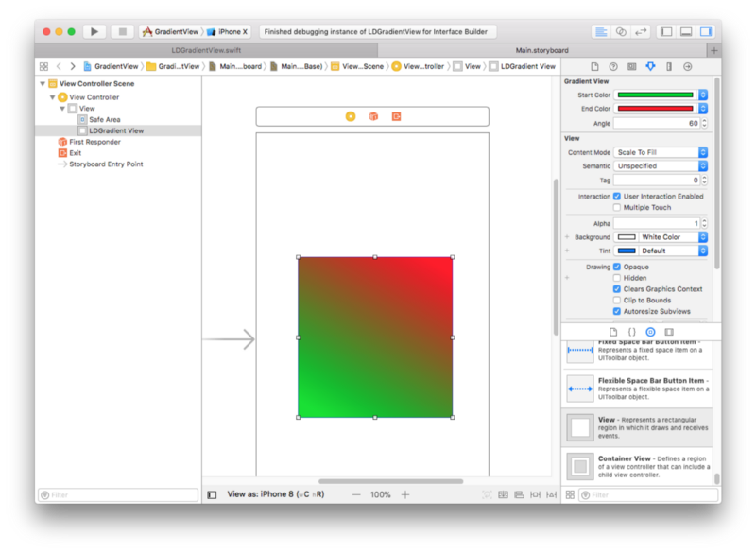Click the Run (play) button
Screen dimensions: 756x553
click(x=94, y=31)
